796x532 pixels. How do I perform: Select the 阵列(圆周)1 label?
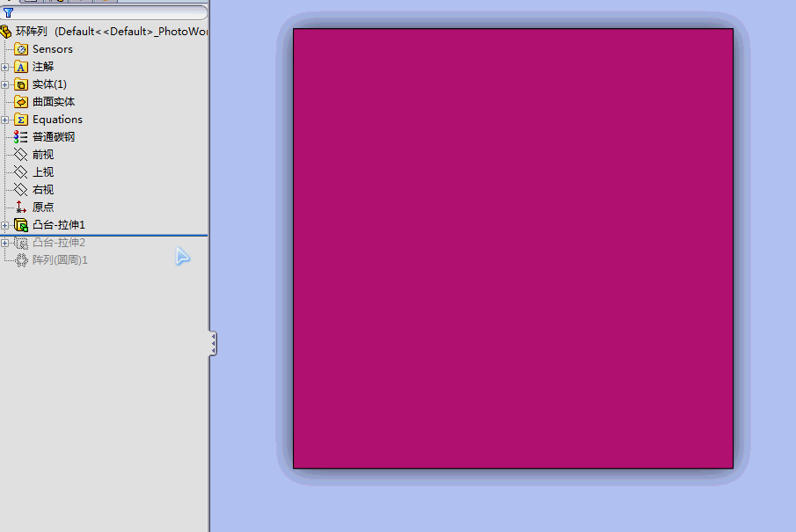60,260
